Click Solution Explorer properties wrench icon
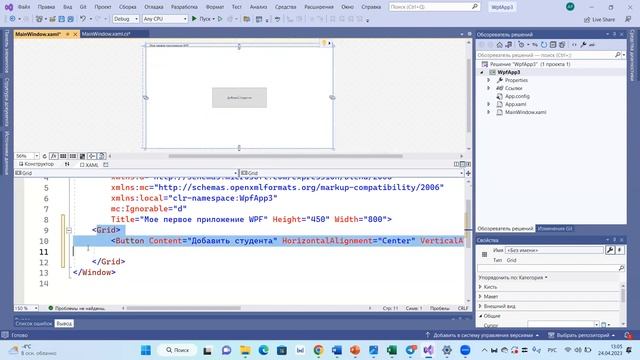Image resolution: width=640 pixels, height=360 pixels. pos(583,44)
